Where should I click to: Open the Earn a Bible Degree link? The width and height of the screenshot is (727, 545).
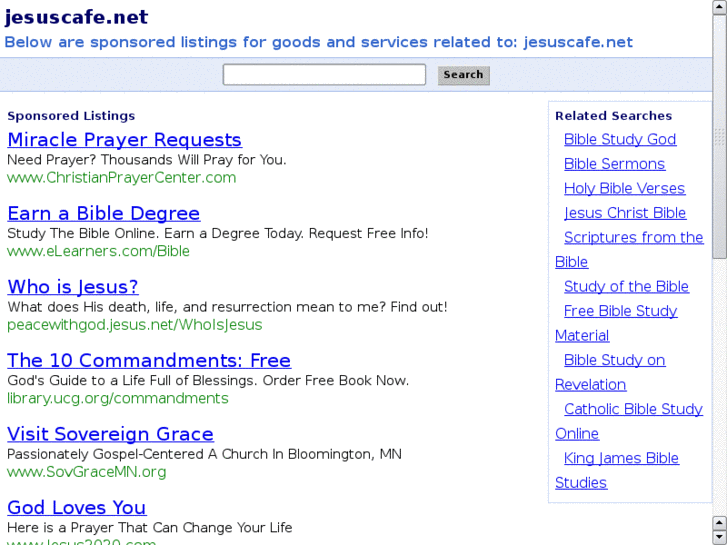coord(103,213)
